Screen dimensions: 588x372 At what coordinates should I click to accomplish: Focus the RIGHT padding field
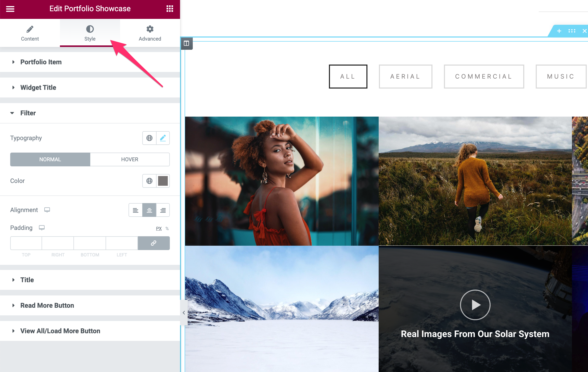[58, 243]
